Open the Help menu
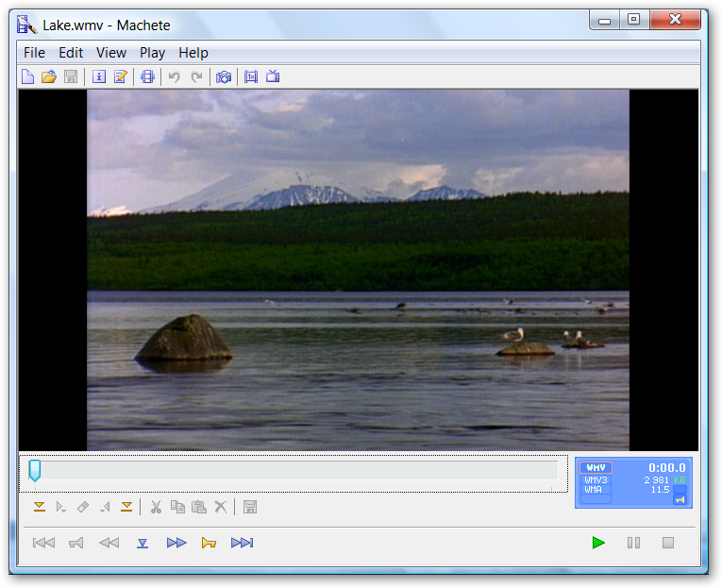Viewport: 722px width, 588px height. (x=193, y=53)
